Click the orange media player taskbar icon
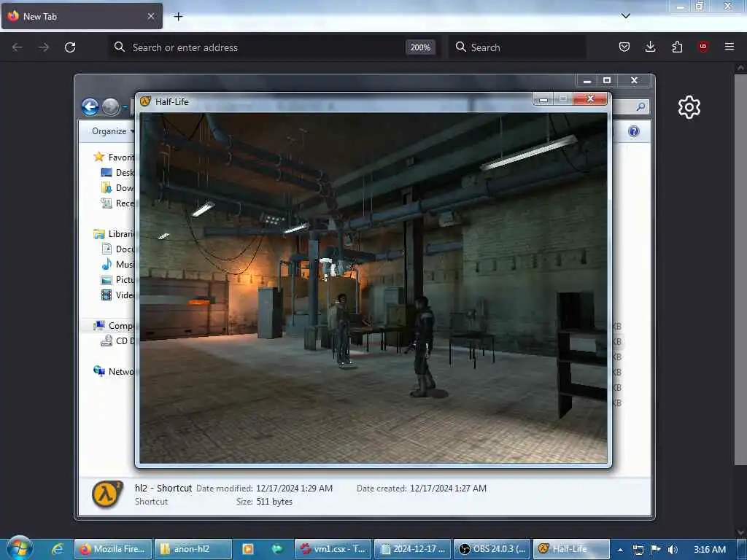The image size is (747, 560). point(248,549)
